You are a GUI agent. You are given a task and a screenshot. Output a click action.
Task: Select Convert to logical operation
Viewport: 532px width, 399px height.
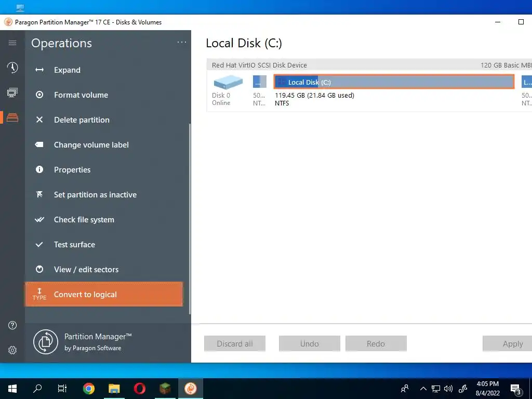(104, 294)
